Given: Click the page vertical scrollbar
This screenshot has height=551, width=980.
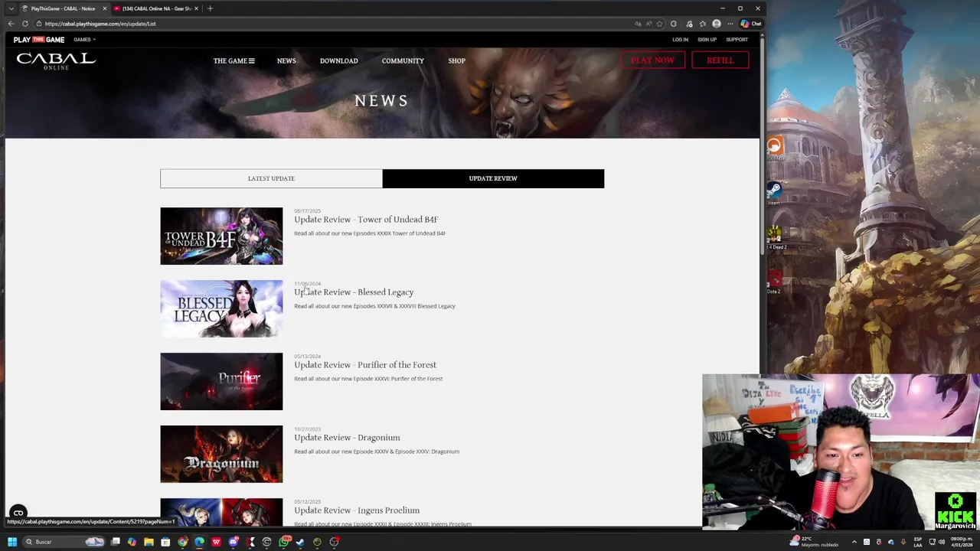Looking at the screenshot, I should point(763,145).
